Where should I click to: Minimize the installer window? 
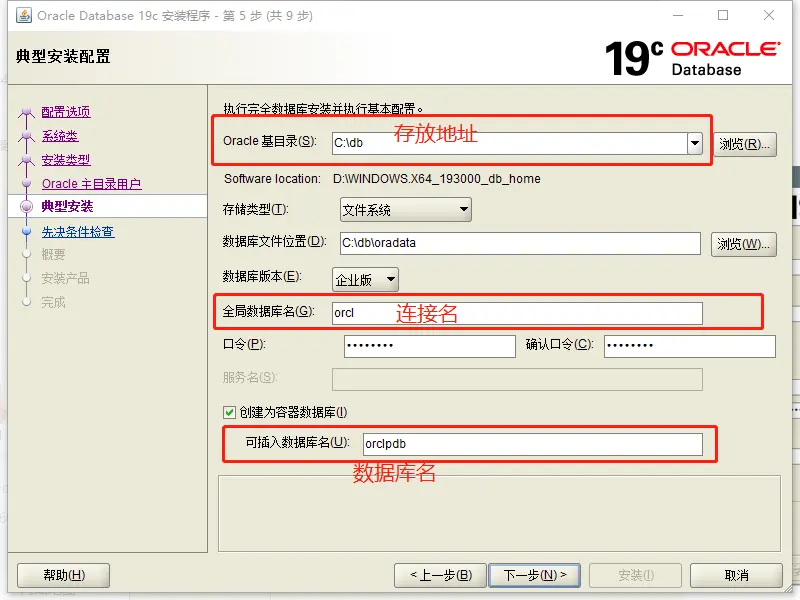coord(678,15)
